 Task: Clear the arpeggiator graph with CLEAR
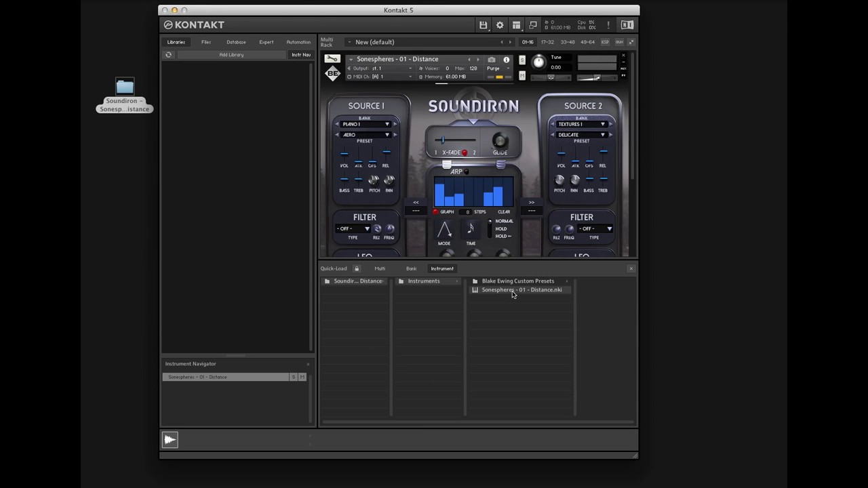coord(504,212)
